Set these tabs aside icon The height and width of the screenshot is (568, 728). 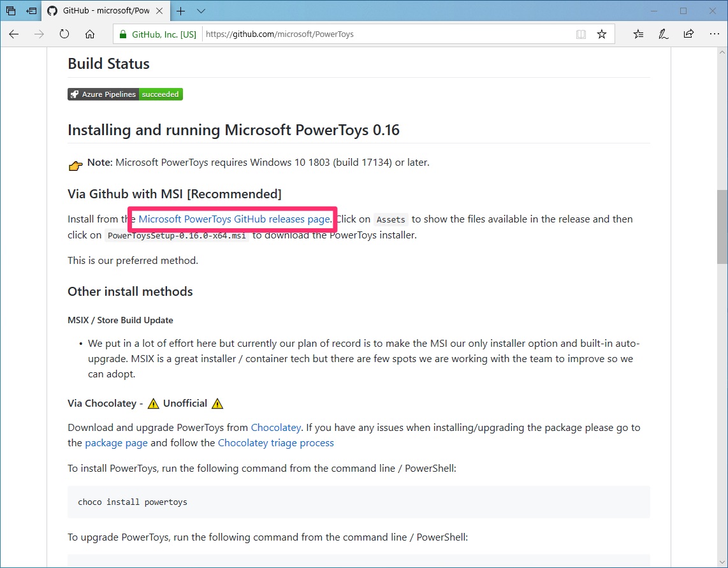31,11
